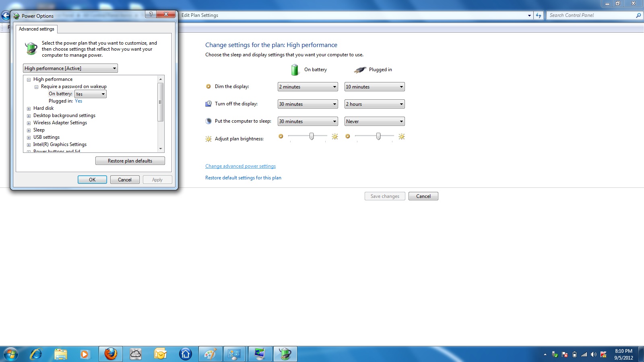This screenshot has width=644, height=362.
Task: Show hidden system tray icons arrow
Action: [545, 354]
